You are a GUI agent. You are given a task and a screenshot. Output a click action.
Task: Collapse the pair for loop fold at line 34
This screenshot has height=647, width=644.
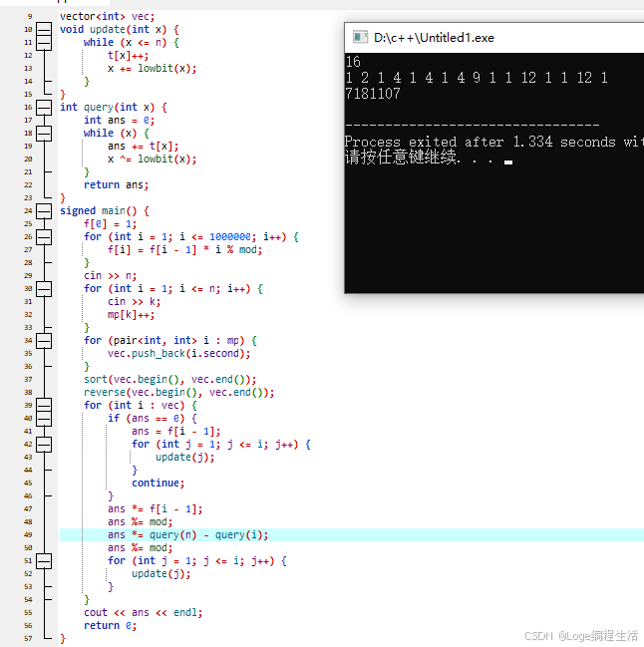44,340
